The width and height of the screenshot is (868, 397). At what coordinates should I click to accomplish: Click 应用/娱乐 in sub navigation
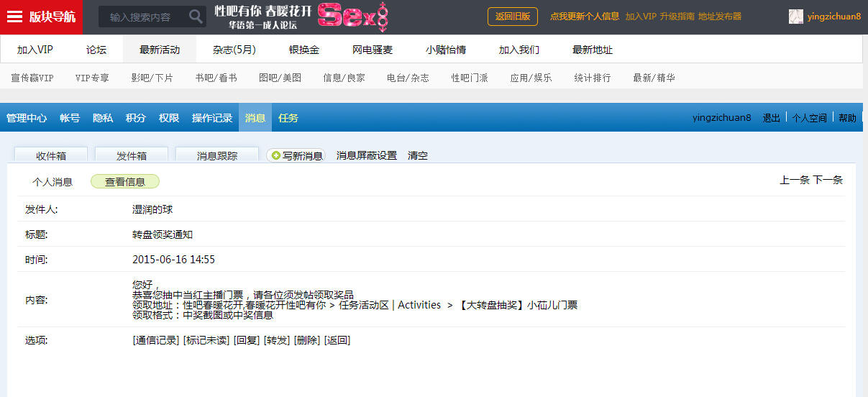coord(531,78)
